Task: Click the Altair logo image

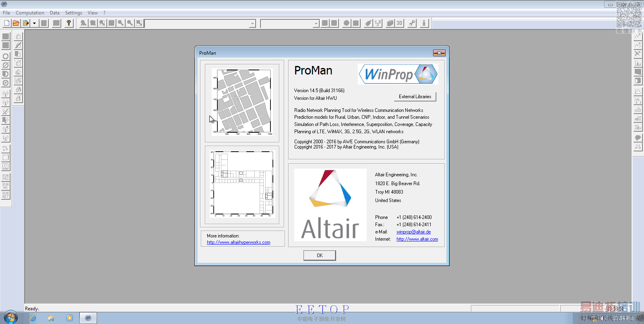Action: tap(330, 205)
